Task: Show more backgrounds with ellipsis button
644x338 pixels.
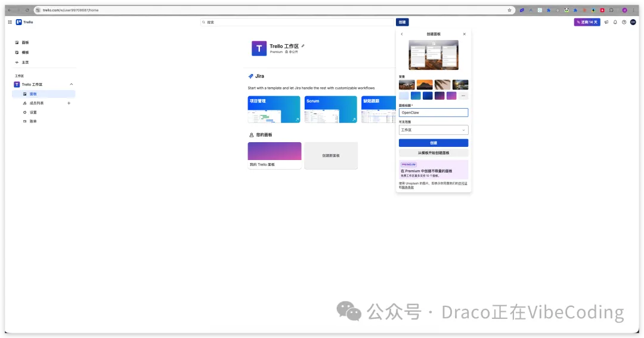Action: (463, 96)
